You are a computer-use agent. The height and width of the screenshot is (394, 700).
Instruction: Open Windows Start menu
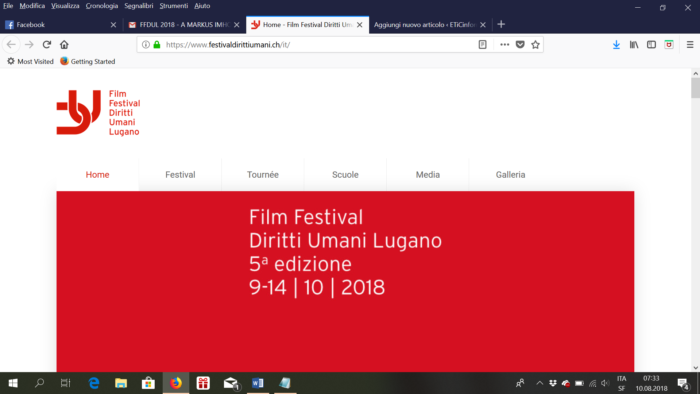(13, 383)
